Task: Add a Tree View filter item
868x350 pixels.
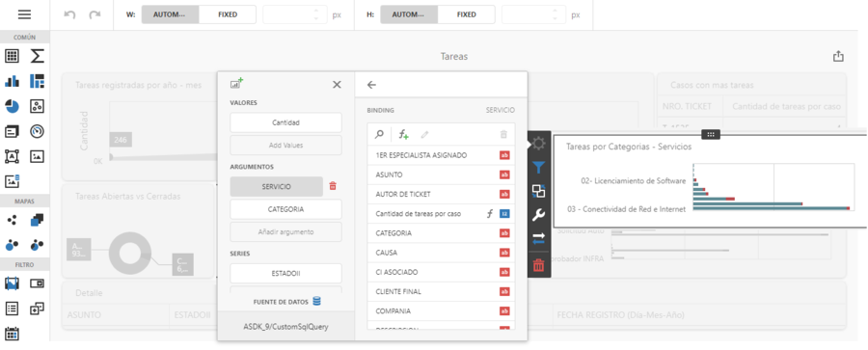Action: pyautogui.click(x=37, y=309)
